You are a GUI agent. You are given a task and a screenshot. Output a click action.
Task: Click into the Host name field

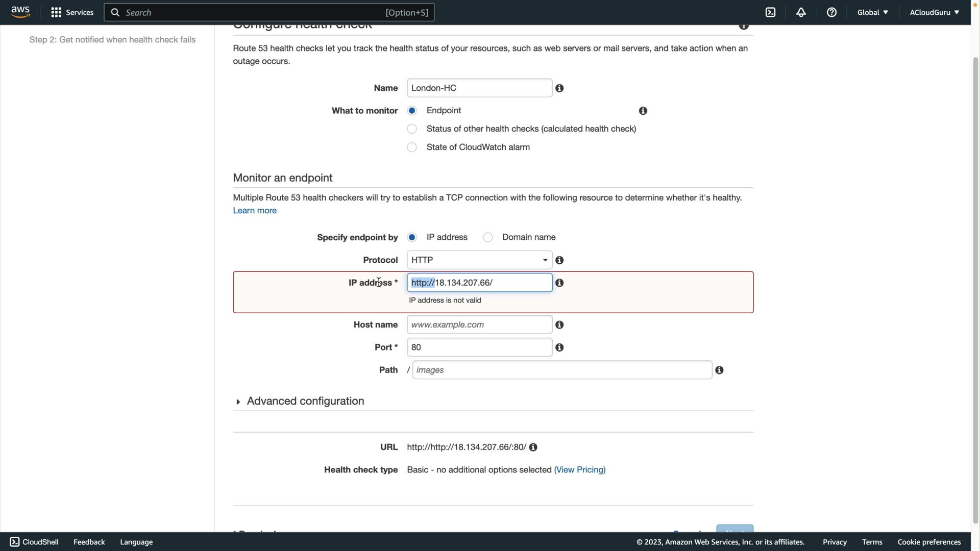[479, 325]
